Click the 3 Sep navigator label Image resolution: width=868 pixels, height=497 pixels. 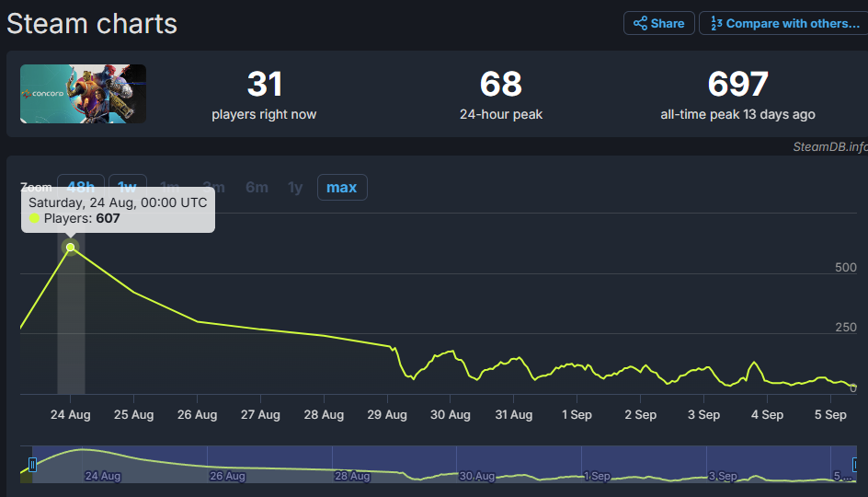point(723,476)
